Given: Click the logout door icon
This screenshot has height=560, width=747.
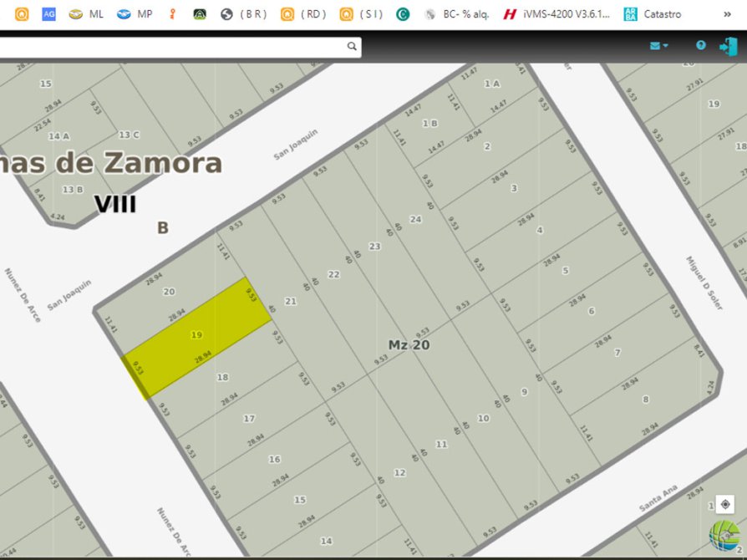Looking at the screenshot, I should pos(726,46).
